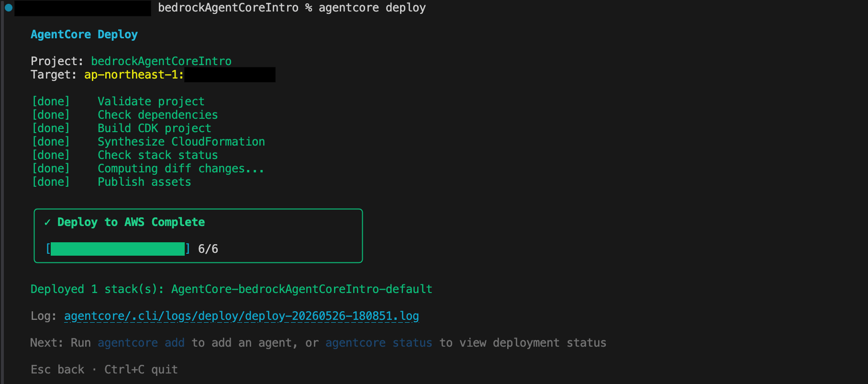Click the 'Synthesize CloudFormation' step
Screen dimensions: 868x384
(181, 142)
